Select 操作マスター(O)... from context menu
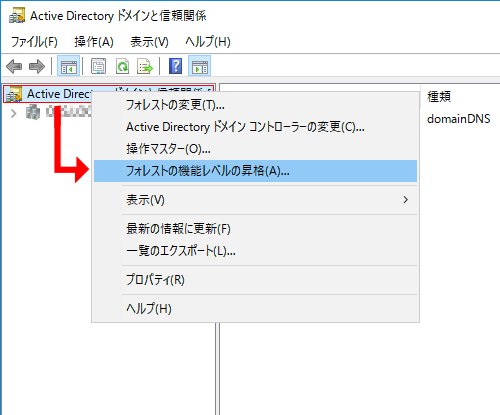The width and height of the screenshot is (500, 415). click(255, 149)
